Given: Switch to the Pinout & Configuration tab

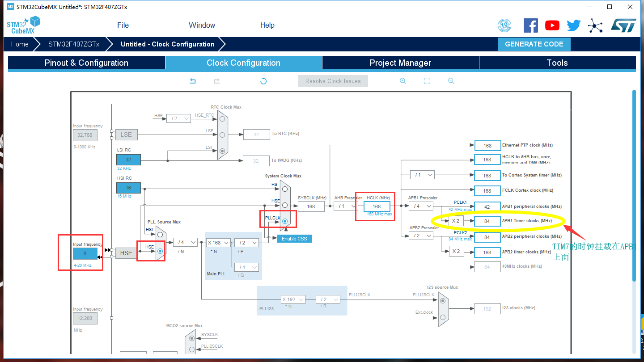Looking at the screenshot, I should [86, 63].
